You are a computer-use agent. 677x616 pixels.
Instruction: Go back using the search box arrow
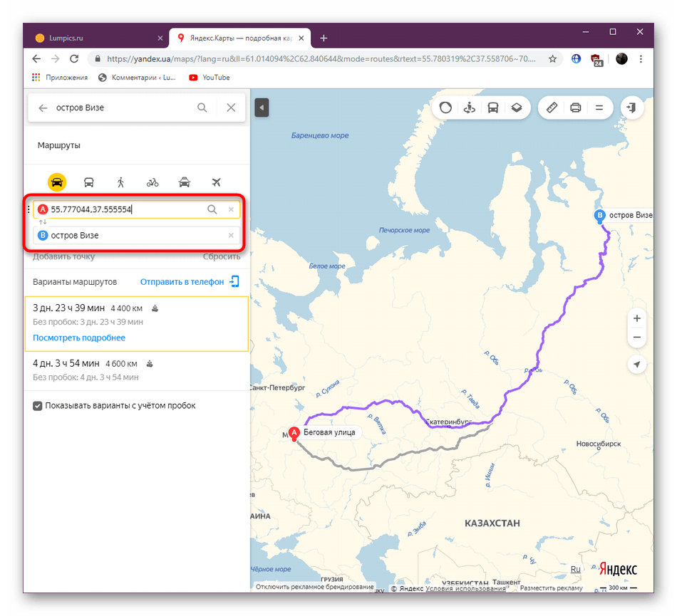(x=43, y=108)
